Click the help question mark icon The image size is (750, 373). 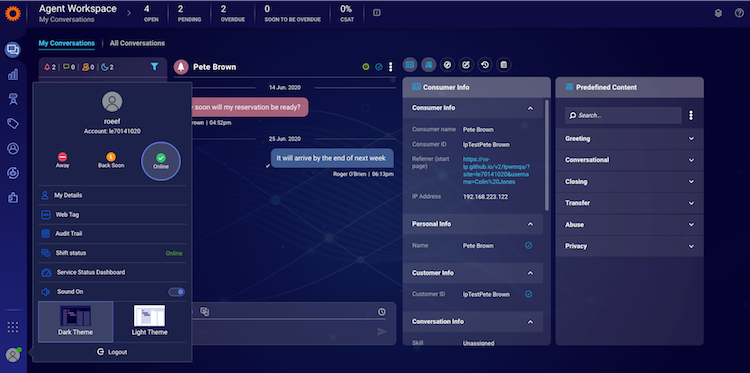[x=739, y=13]
